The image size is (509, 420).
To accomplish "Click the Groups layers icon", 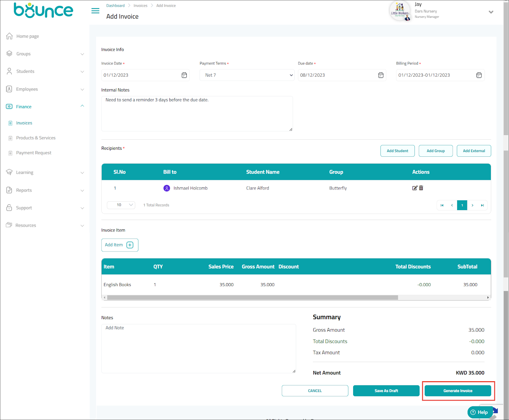I will pyautogui.click(x=10, y=53).
